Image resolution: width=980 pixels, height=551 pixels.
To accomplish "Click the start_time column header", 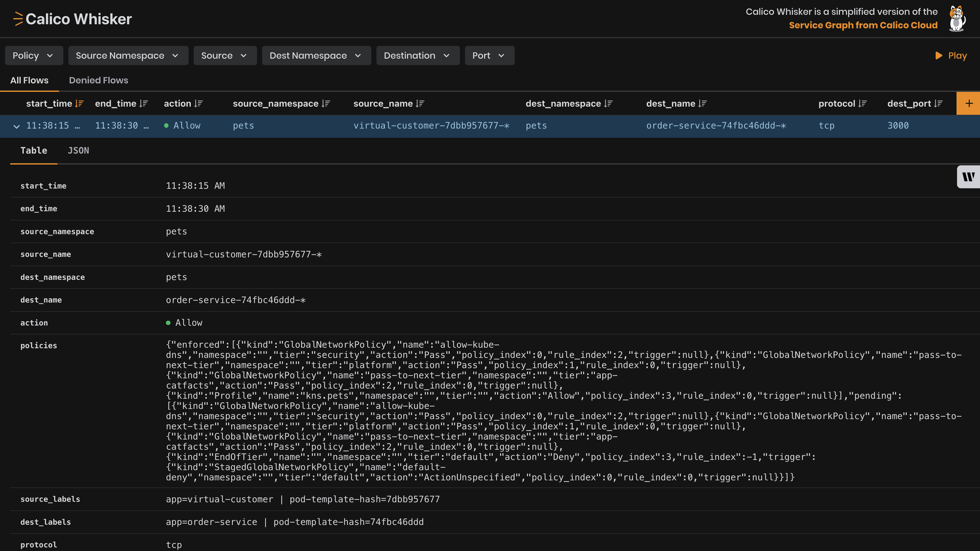I will 49,103.
